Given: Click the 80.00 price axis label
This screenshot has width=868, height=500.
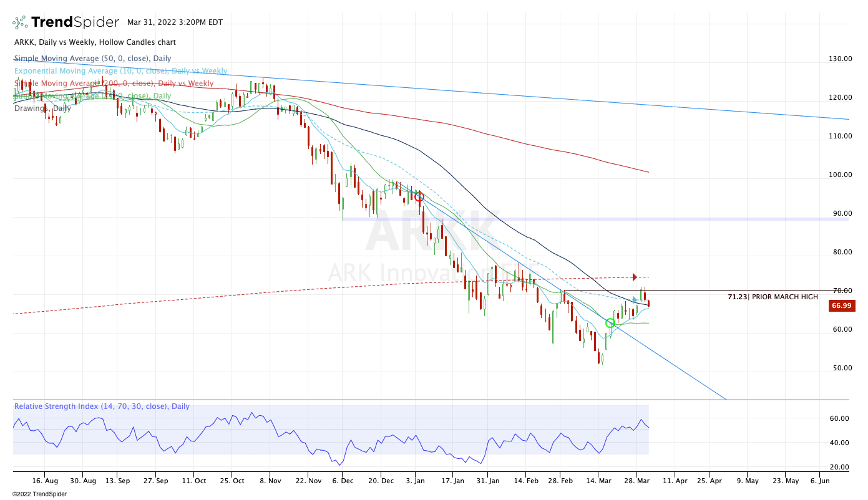Looking at the screenshot, I should coord(842,252).
